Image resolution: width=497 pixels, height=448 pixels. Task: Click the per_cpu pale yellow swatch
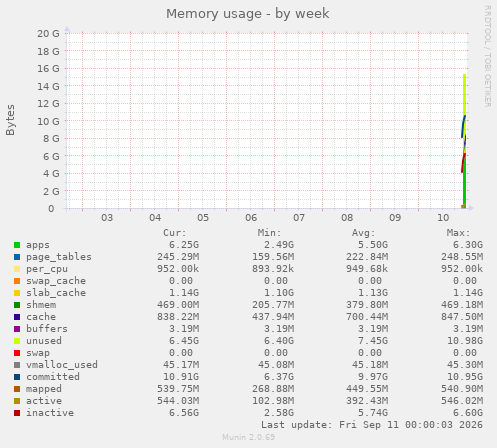[x=17, y=269]
